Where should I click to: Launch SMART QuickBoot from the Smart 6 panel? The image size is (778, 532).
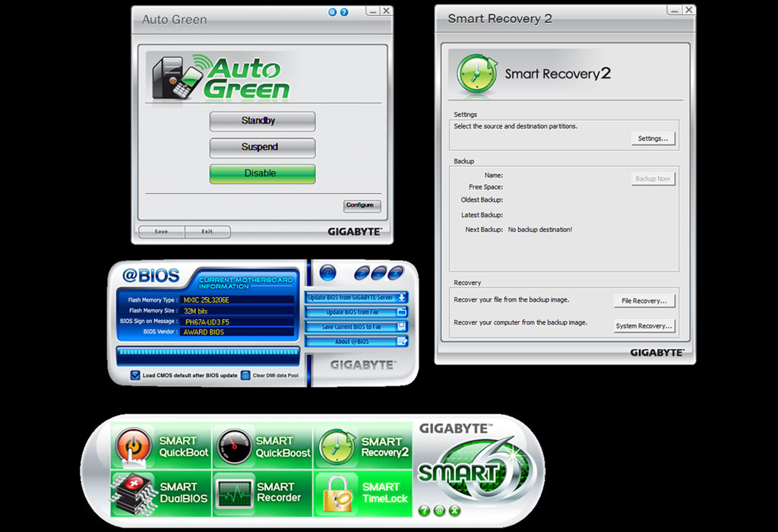160,446
